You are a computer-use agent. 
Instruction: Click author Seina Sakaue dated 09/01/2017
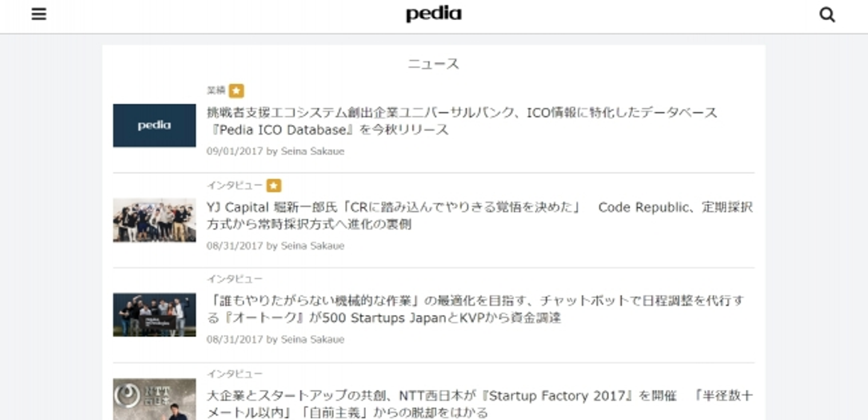pyautogui.click(x=312, y=151)
